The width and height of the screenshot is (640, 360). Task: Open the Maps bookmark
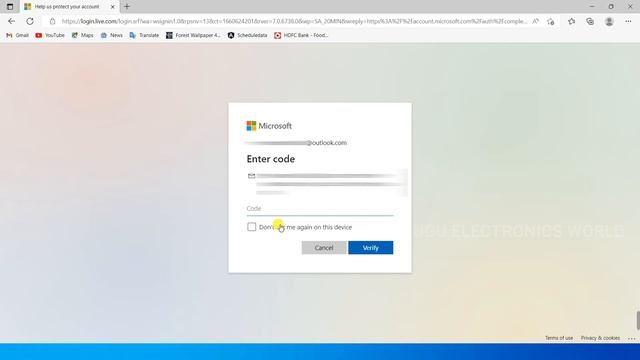(82, 36)
